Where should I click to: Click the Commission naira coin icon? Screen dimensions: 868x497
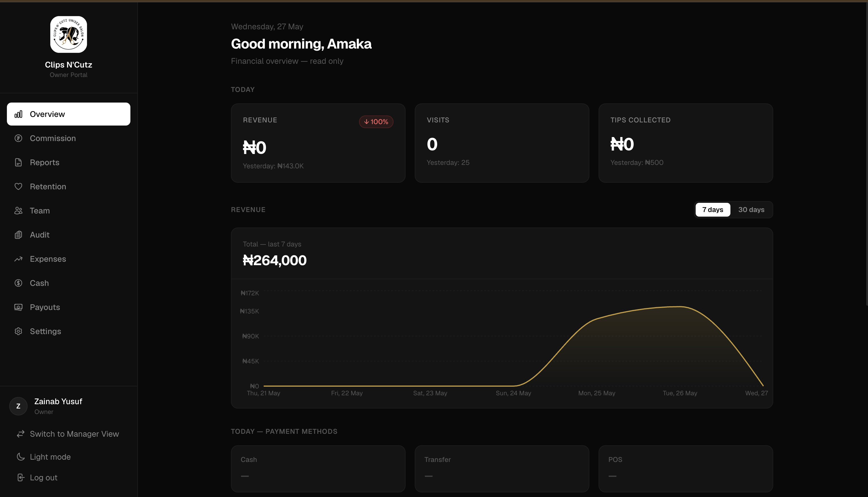18,138
